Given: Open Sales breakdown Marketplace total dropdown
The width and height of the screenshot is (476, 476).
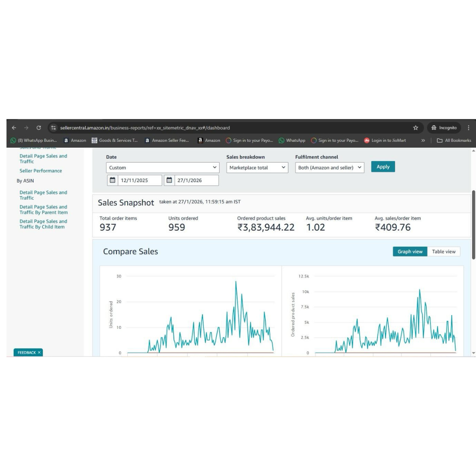Looking at the screenshot, I should 257,167.
